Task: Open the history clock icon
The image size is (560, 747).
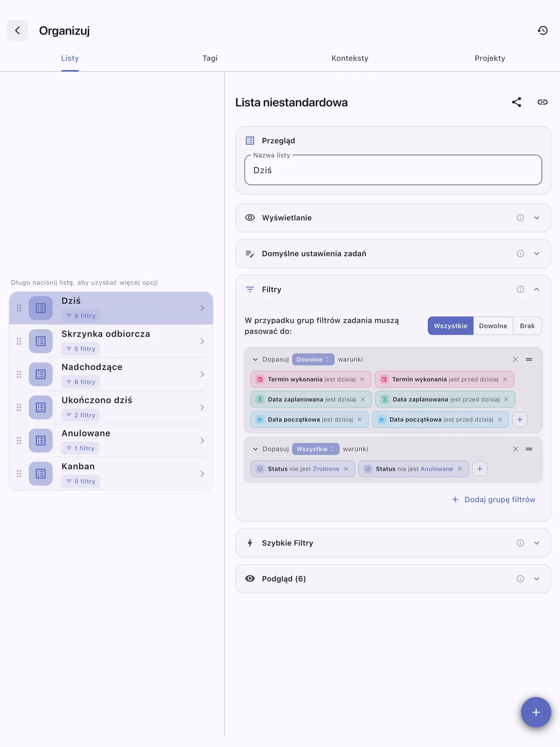Action: pos(542,30)
